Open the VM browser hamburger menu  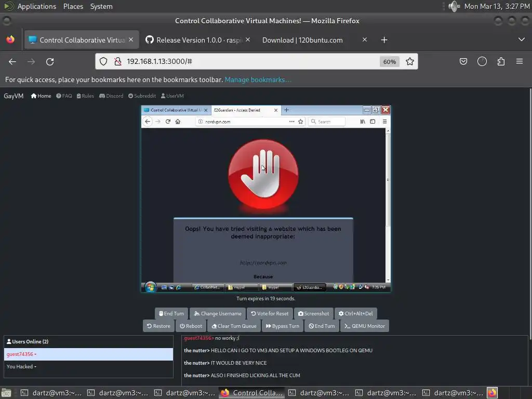(x=384, y=122)
